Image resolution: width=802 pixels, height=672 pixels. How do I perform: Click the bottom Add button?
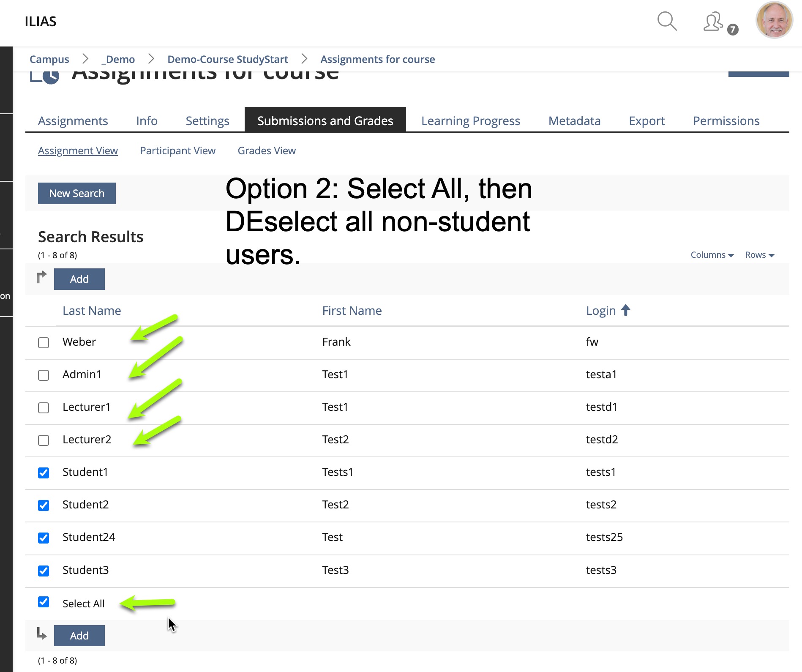tap(79, 636)
